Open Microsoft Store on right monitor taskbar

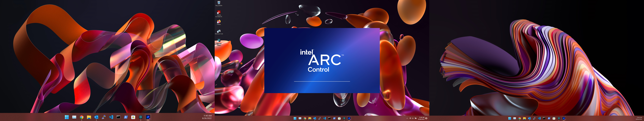[x=554, y=118]
